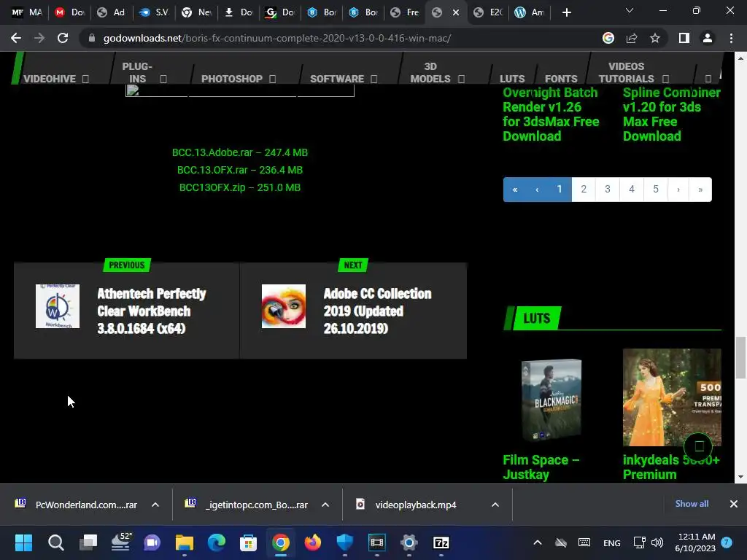Open the inkydeals orange dress thumbnail

[x=672, y=397]
